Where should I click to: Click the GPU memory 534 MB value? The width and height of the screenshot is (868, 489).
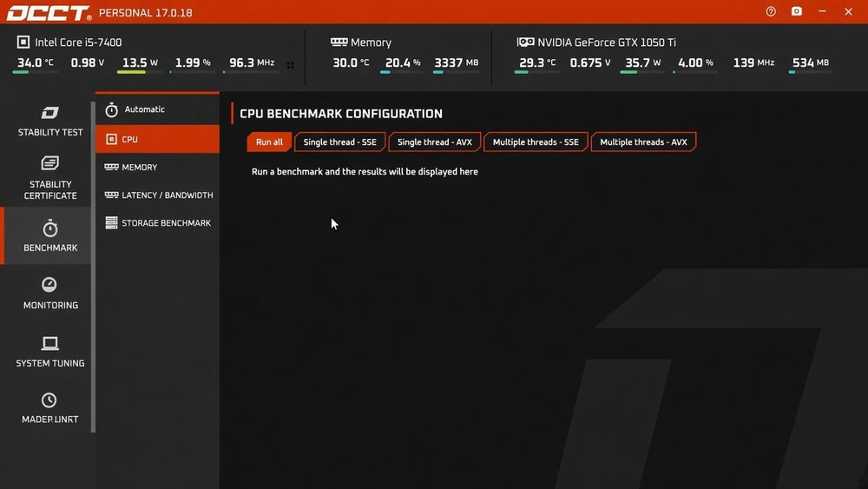pos(811,63)
